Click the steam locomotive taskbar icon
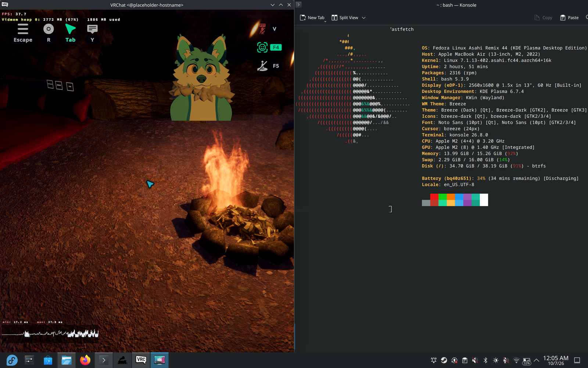Image resolution: width=588 pixels, height=368 pixels. coord(122,360)
